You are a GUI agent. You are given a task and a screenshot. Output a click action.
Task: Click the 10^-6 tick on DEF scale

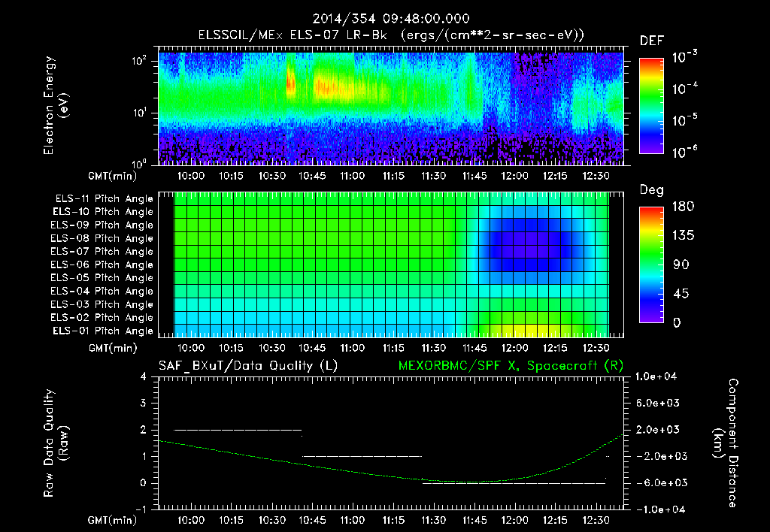(685, 153)
